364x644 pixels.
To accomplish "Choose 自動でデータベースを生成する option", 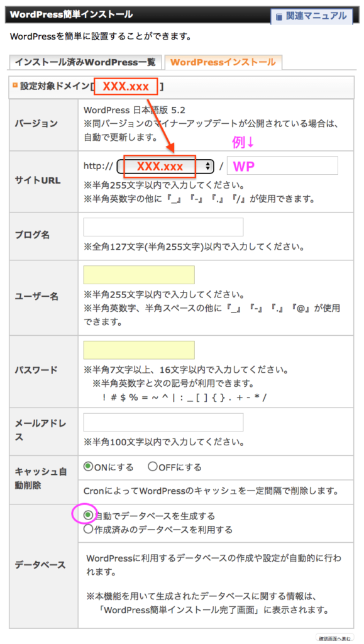I will point(88,515).
